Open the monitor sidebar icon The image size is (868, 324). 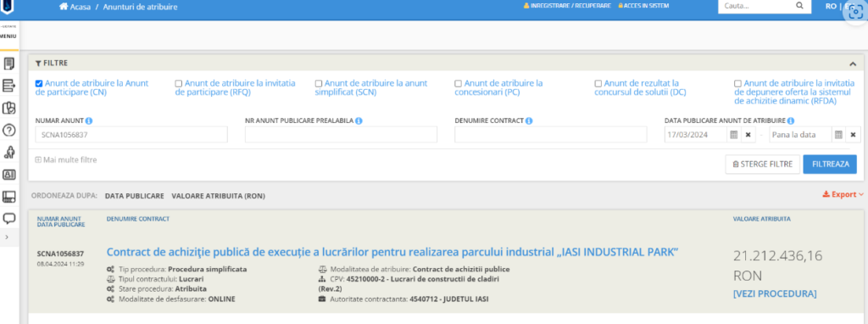[8, 197]
